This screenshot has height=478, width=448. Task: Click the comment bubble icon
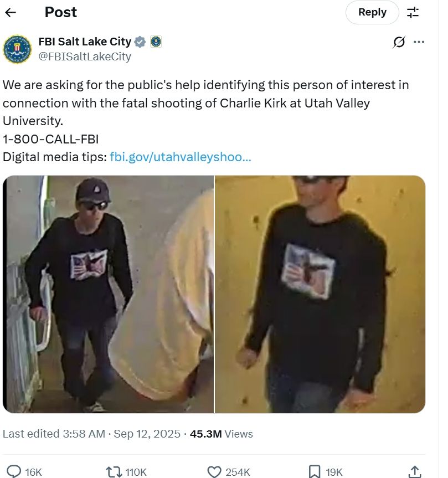coord(14,471)
